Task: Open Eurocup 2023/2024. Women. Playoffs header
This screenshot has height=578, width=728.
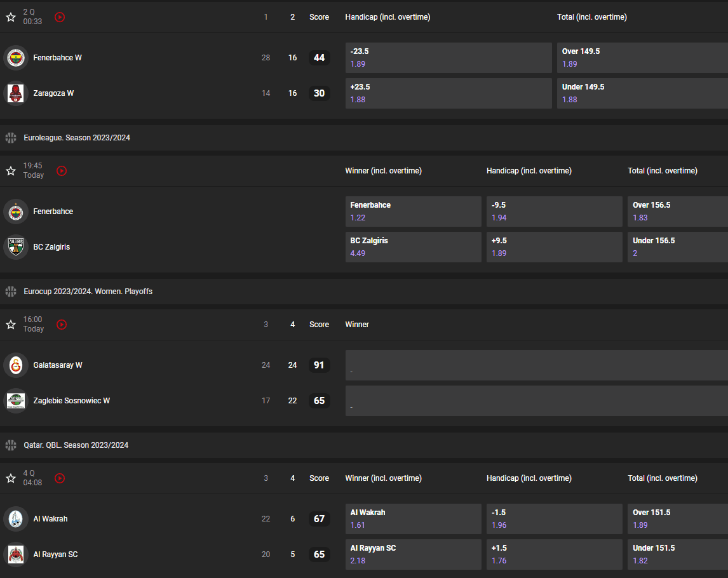Action: click(364, 292)
